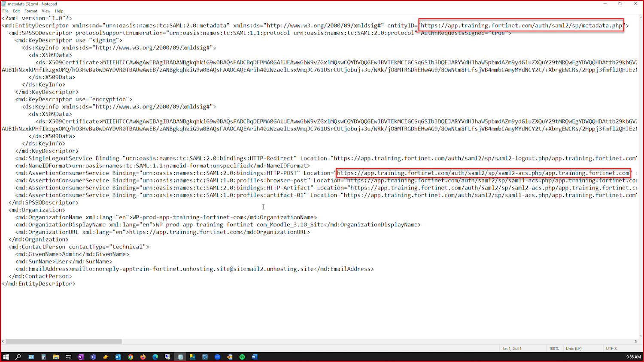Open the View menu
644x362 pixels.
(x=46, y=11)
